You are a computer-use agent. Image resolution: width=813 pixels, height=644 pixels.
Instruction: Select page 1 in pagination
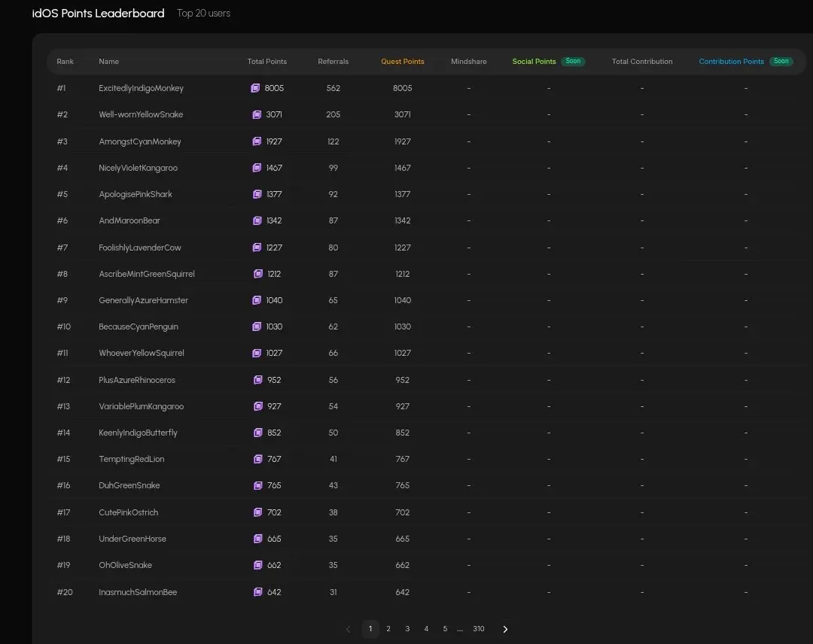coord(370,629)
